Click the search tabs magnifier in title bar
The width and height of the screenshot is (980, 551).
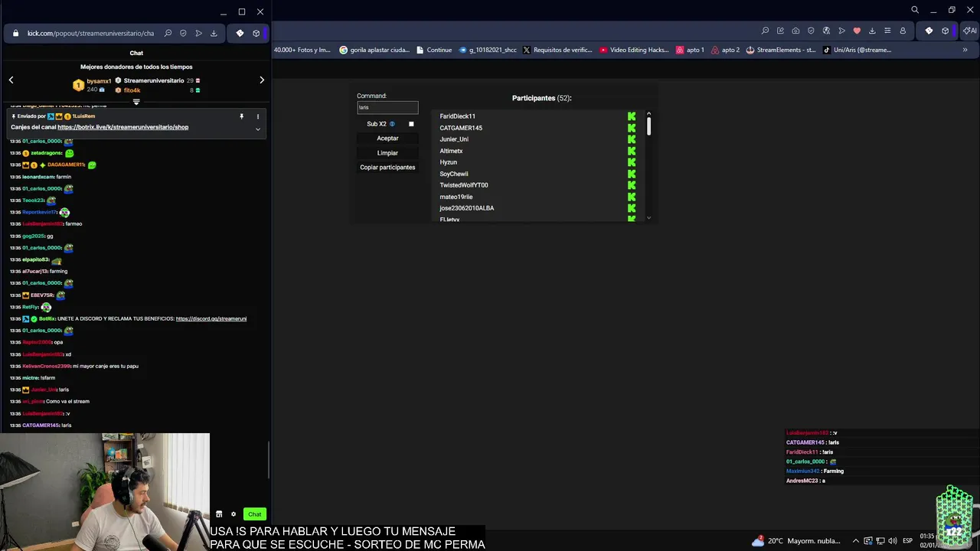[915, 10]
